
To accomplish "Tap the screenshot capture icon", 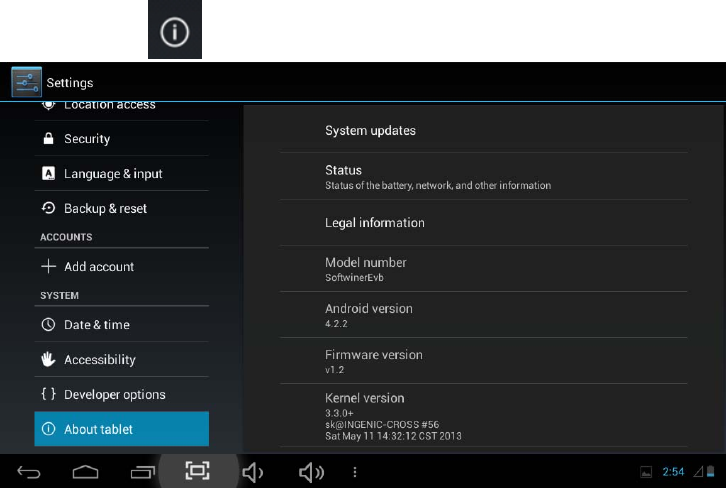I will pos(198,471).
